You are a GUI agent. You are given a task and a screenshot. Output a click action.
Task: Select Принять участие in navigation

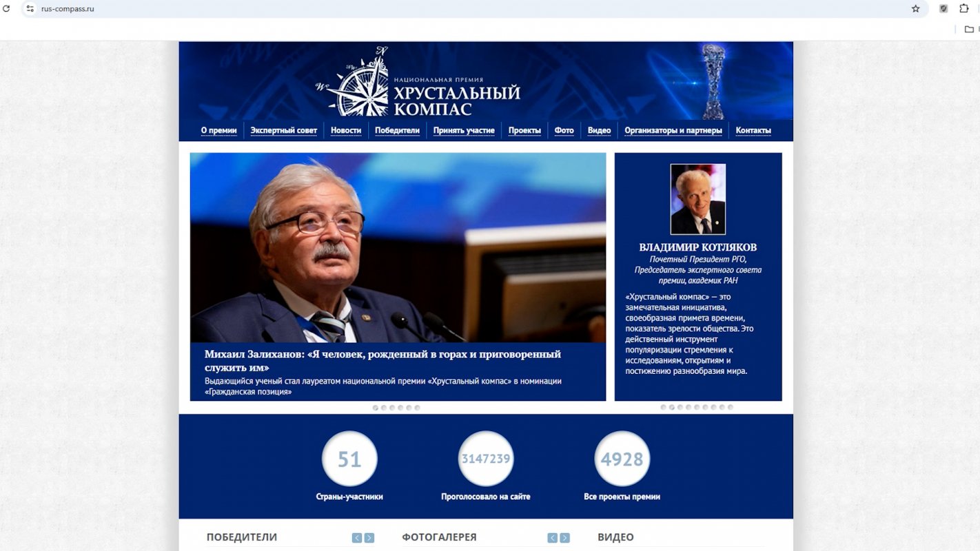tap(464, 130)
